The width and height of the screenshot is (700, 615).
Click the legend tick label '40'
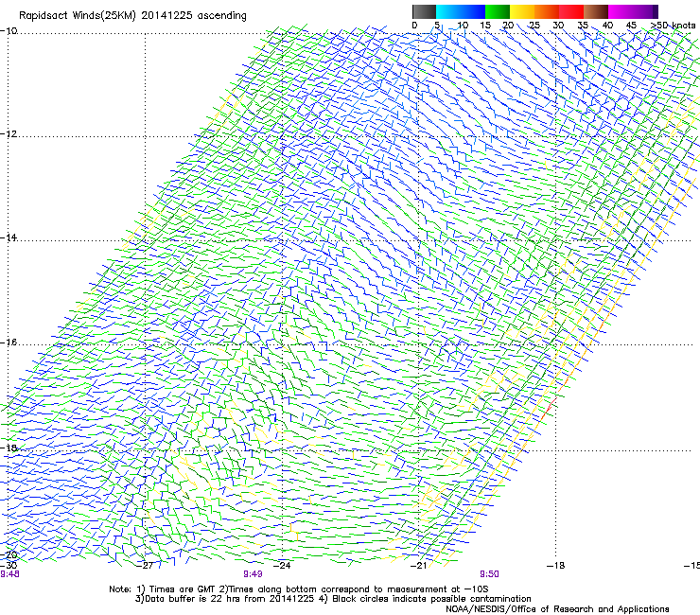click(607, 26)
